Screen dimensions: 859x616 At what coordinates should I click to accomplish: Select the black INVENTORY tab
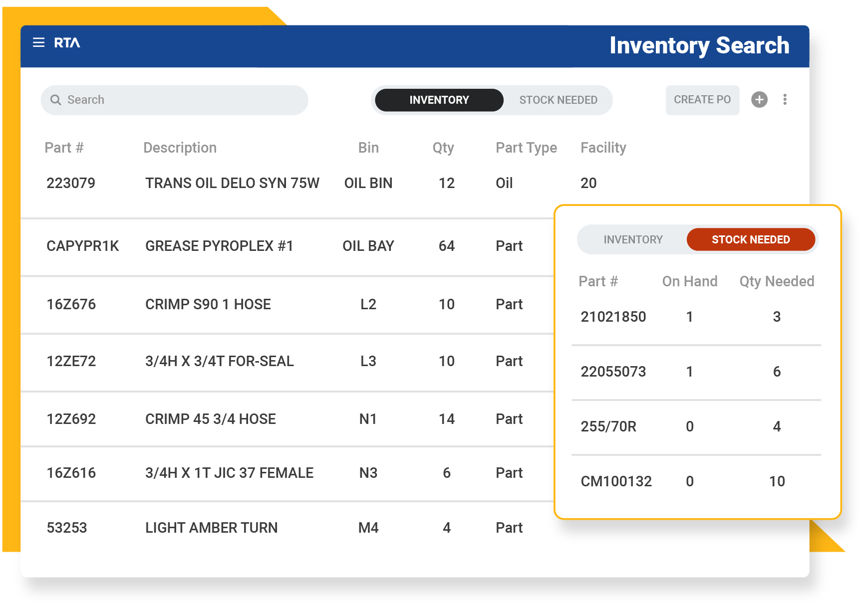click(x=439, y=100)
